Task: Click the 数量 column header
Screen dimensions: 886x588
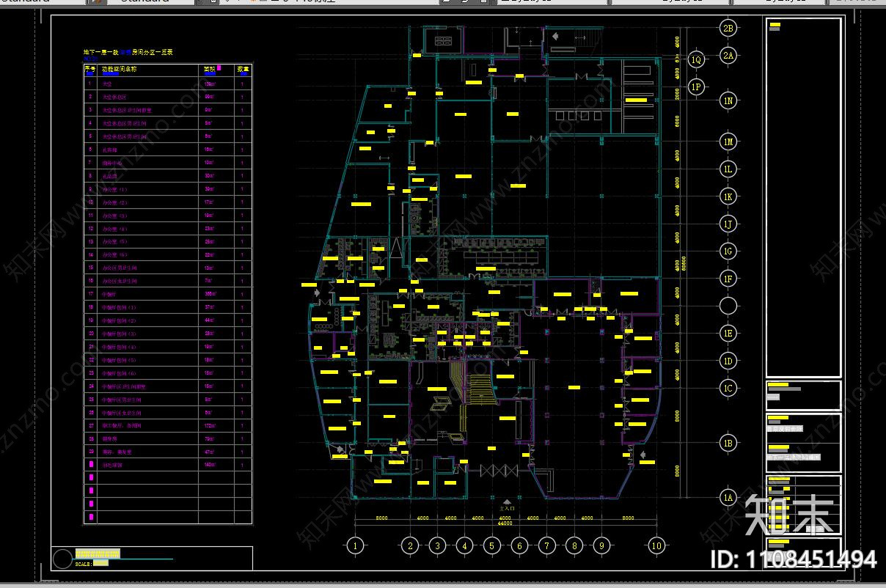Action: tap(244, 70)
